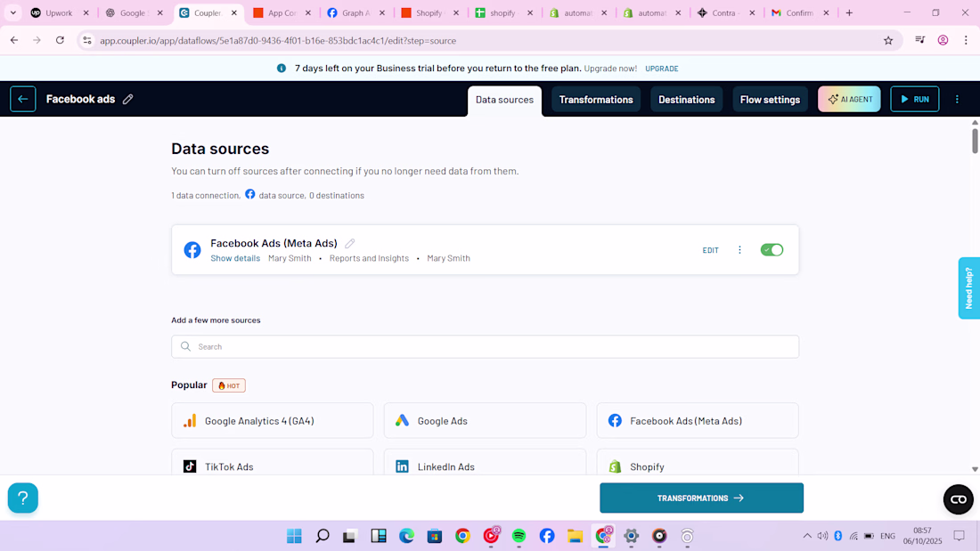Click the back arrow beside Facebook ads
The image size is (980, 551).
click(x=22, y=100)
